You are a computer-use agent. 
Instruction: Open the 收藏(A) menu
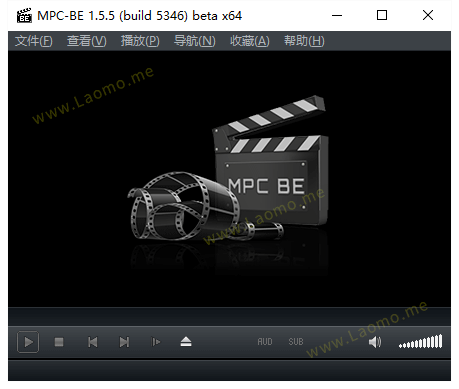pyautogui.click(x=250, y=41)
